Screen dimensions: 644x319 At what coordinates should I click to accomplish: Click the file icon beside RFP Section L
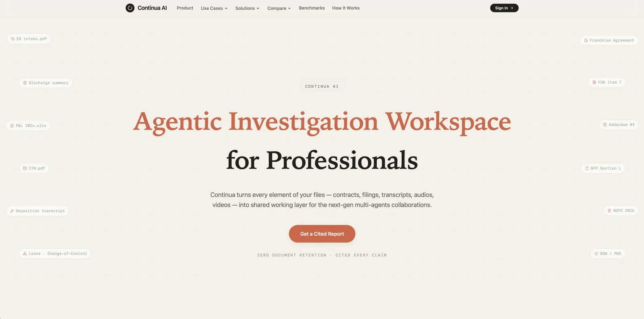click(x=587, y=169)
